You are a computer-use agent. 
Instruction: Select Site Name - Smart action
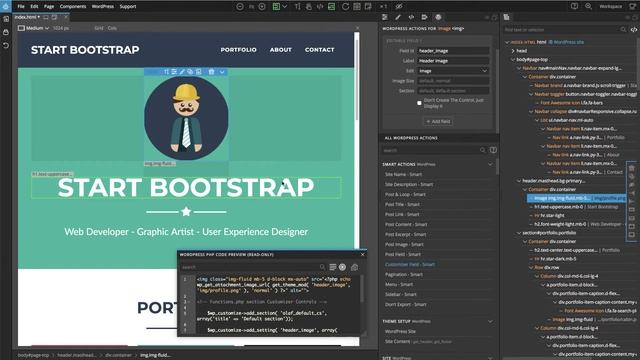tap(403, 174)
